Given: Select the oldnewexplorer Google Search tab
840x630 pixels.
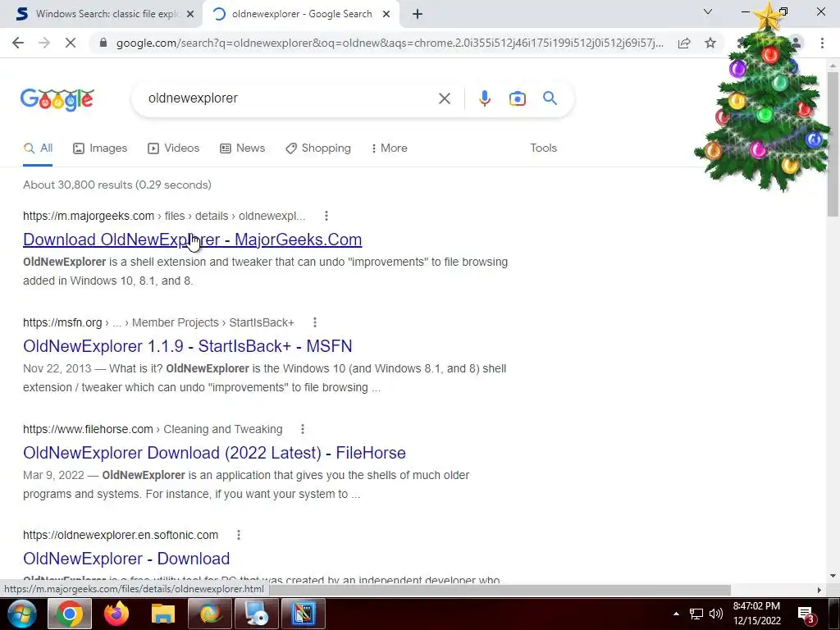Looking at the screenshot, I should coord(302,14).
